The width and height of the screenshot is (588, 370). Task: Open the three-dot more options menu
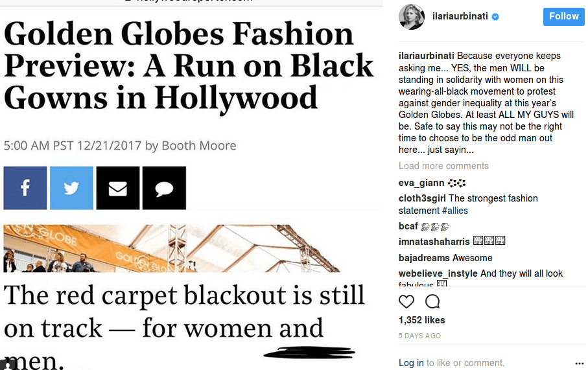pyautogui.click(x=579, y=364)
